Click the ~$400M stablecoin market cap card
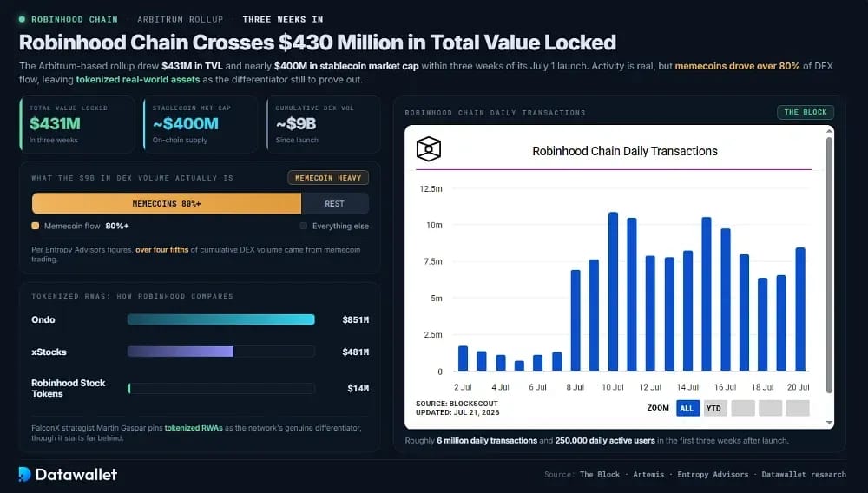868x493 pixels. 201,124
